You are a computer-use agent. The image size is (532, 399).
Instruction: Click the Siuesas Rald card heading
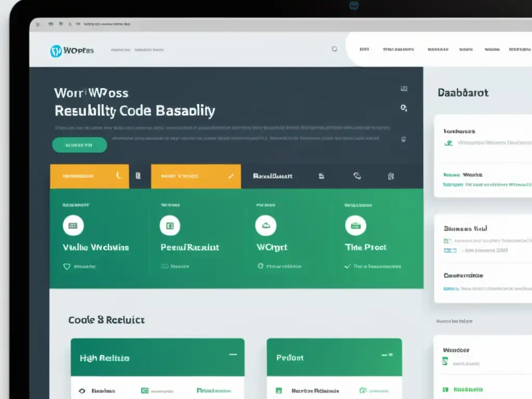click(465, 229)
